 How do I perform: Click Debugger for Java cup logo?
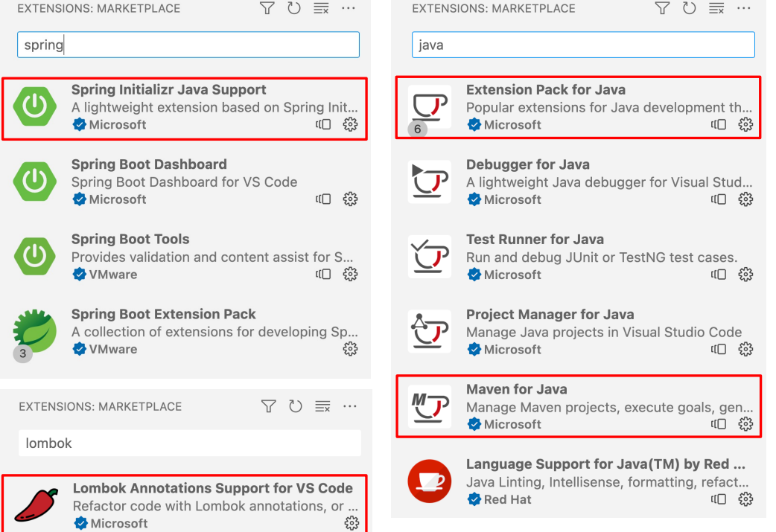coord(430,182)
